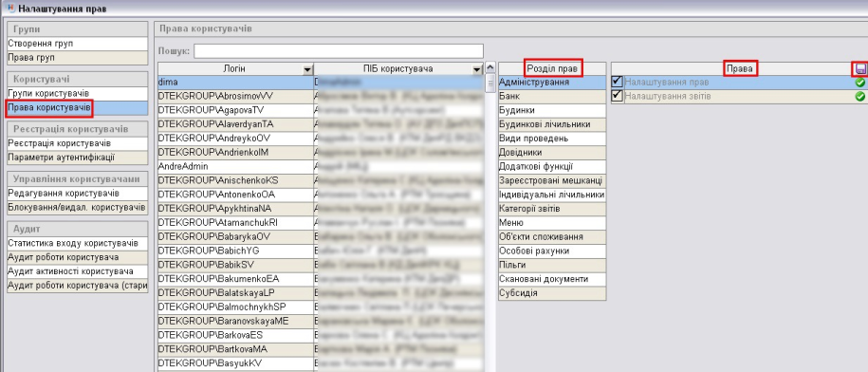This screenshot has width=868, height=372.
Task: Uncheck the Налаштування прав checkbox
Action: tap(618, 82)
